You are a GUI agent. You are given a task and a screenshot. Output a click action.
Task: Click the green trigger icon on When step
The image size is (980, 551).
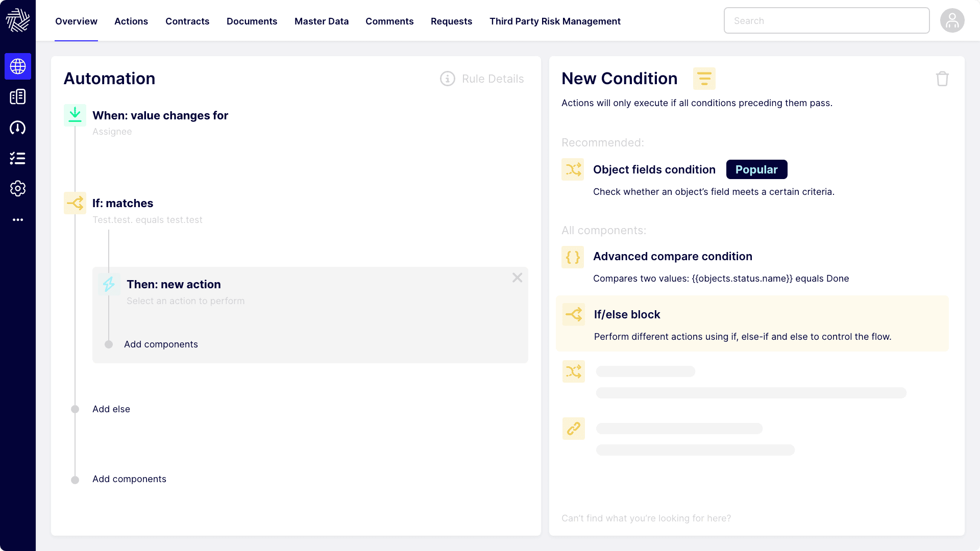coord(75,115)
